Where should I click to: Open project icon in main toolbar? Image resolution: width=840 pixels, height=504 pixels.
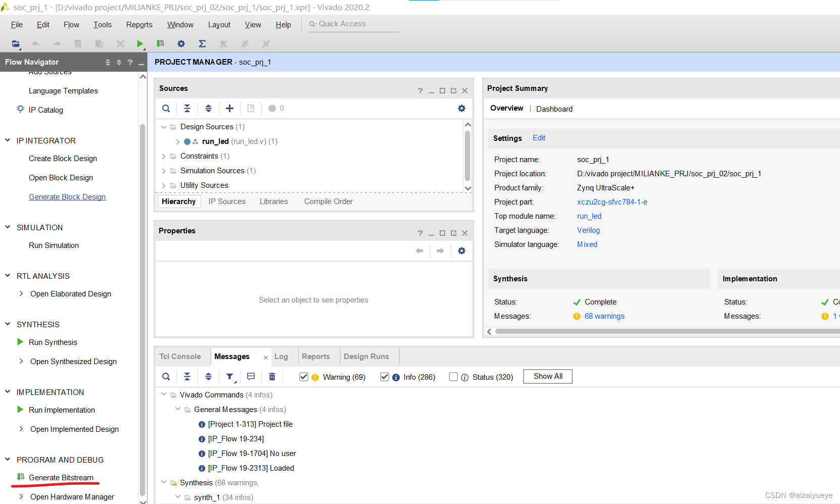(16, 44)
